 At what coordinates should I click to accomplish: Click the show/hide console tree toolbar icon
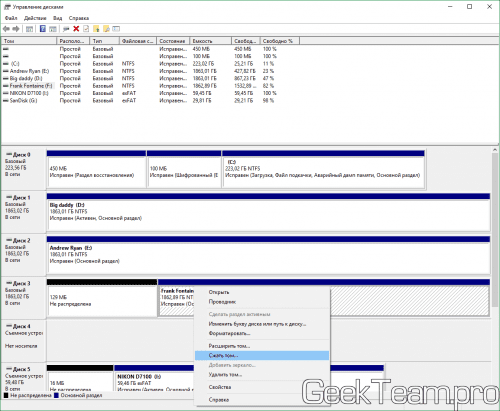pos(29,29)
